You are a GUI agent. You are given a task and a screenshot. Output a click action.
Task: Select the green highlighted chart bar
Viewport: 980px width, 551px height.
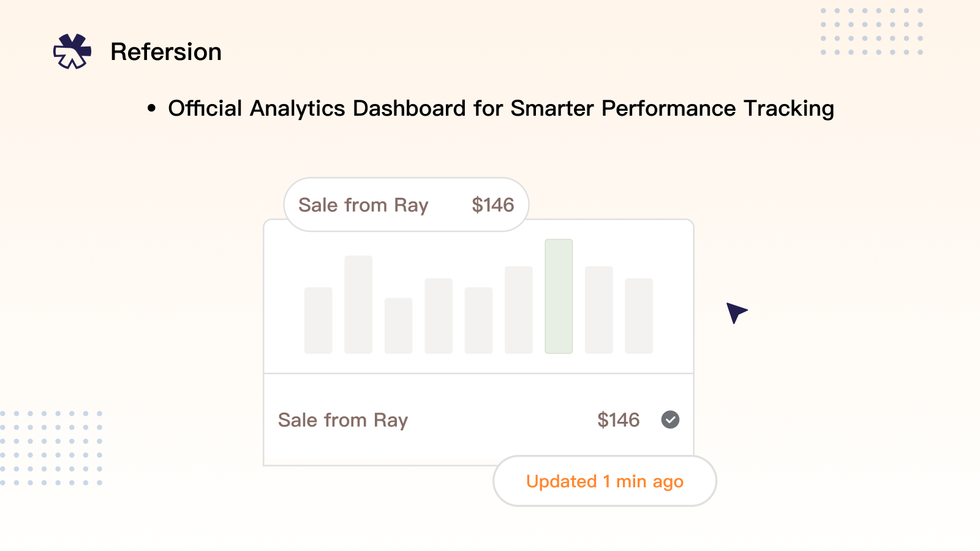point(559,296)
